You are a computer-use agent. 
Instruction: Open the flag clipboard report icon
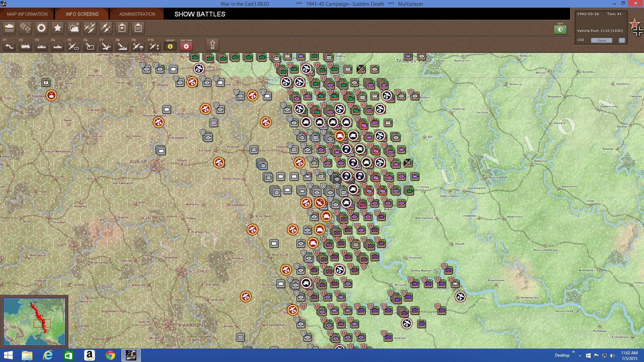(122, 28)
